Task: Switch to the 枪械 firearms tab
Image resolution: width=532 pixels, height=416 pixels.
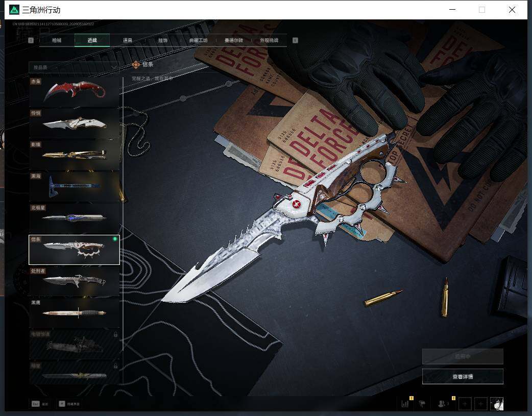Action: [x=57, y=40]
